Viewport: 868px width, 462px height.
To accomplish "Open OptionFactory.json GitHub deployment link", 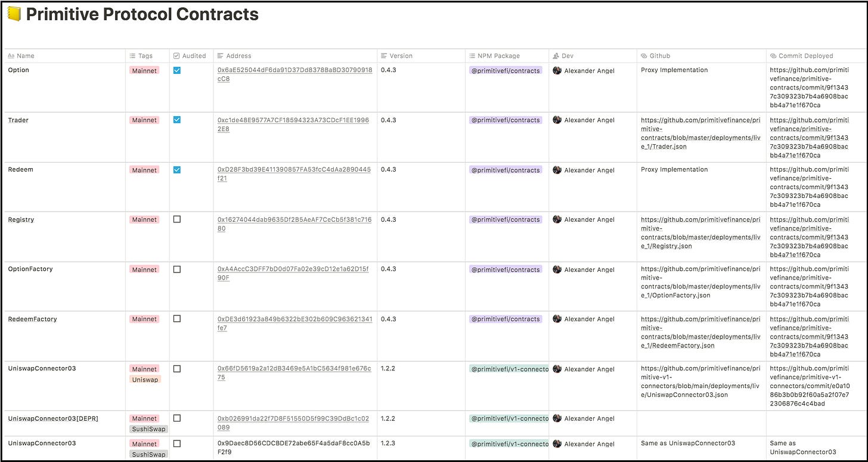I will click(x=701, y=283).
